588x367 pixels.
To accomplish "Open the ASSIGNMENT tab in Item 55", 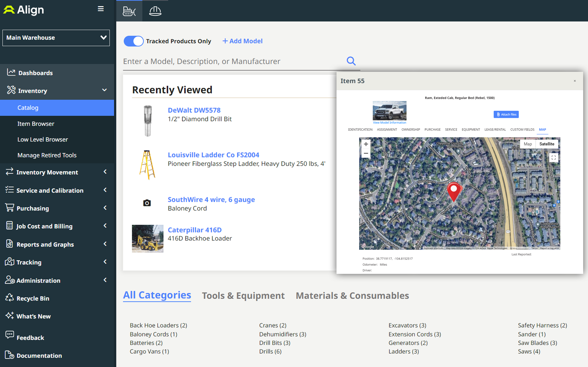I will pos(387,130).
